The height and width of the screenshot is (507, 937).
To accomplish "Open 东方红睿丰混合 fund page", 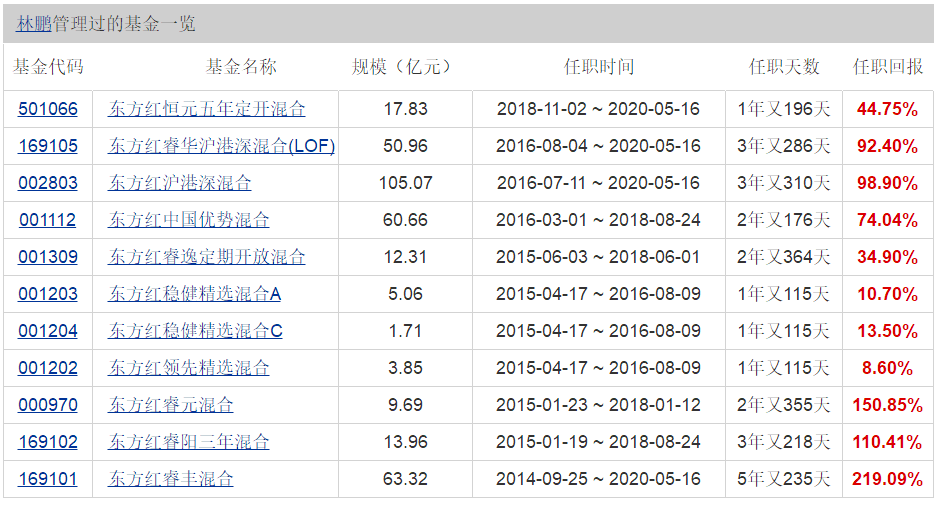I will (171, 479).
